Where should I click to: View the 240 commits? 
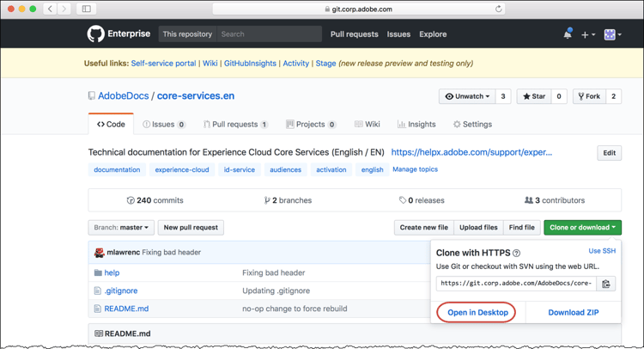click(155, 200)
